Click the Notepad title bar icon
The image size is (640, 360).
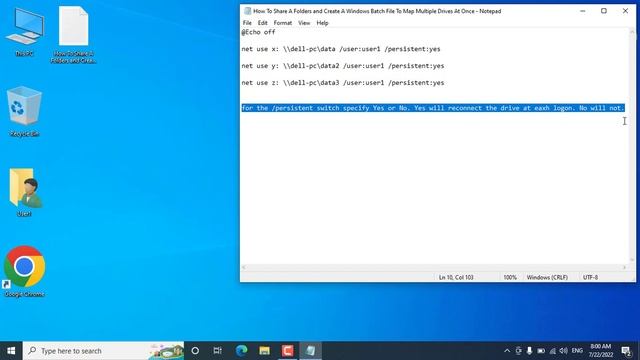click(247, 11)
